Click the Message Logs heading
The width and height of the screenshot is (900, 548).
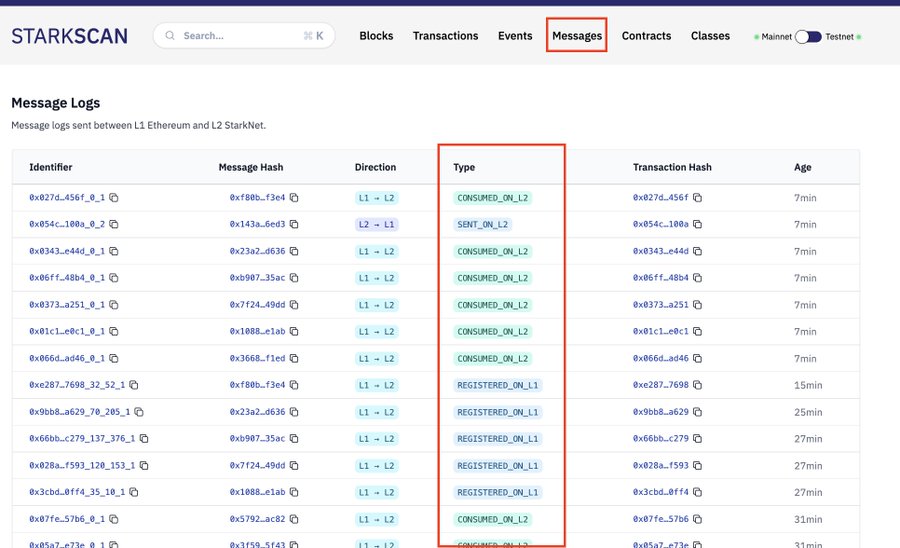click(56, 103)
